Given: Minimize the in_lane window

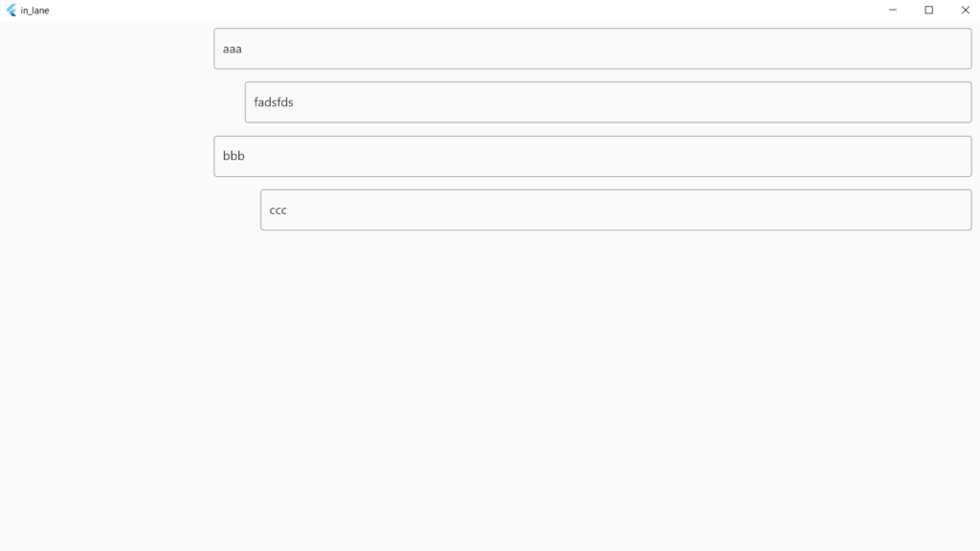Looking at the screenshot, I should tap(892, 11).
